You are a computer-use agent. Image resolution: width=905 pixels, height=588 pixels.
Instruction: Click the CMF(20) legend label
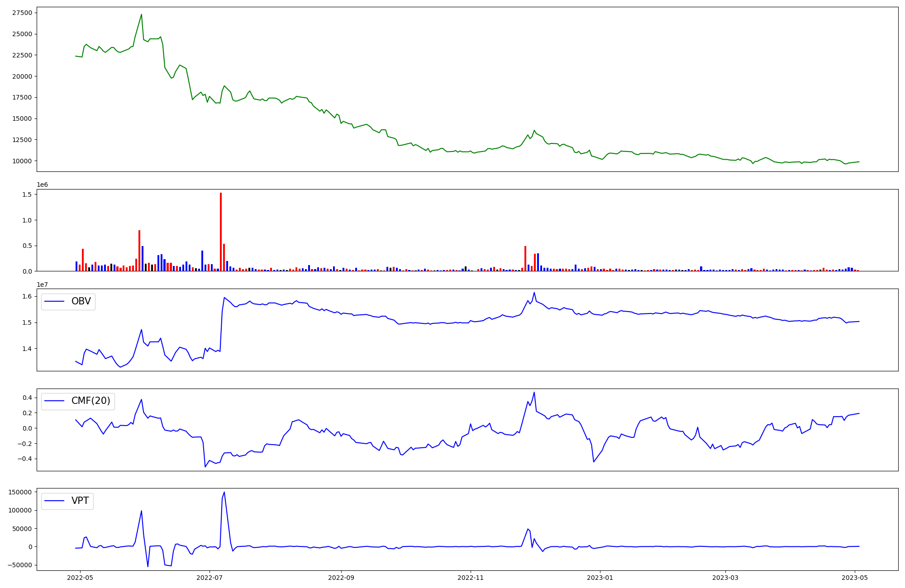(x=90, y=401)
